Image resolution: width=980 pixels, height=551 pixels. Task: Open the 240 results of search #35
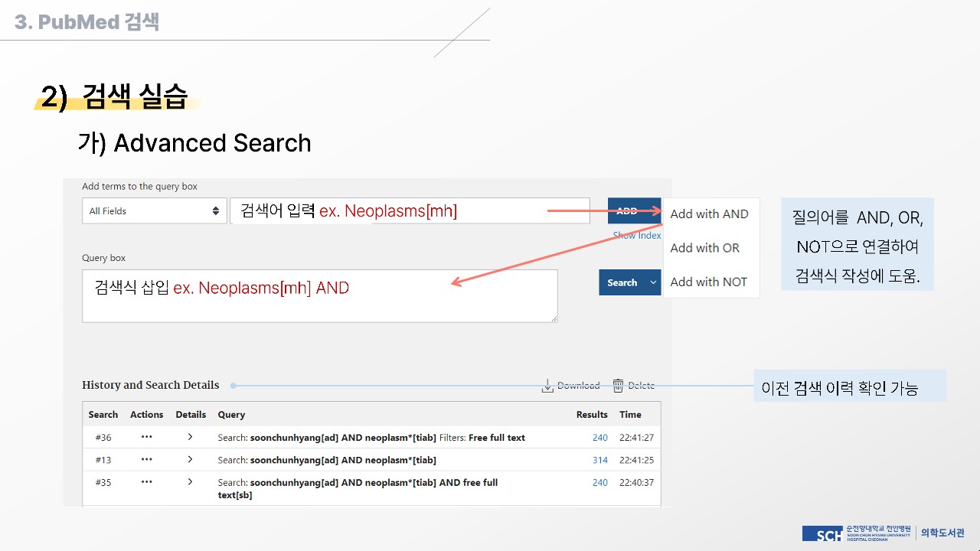(600, 483)
